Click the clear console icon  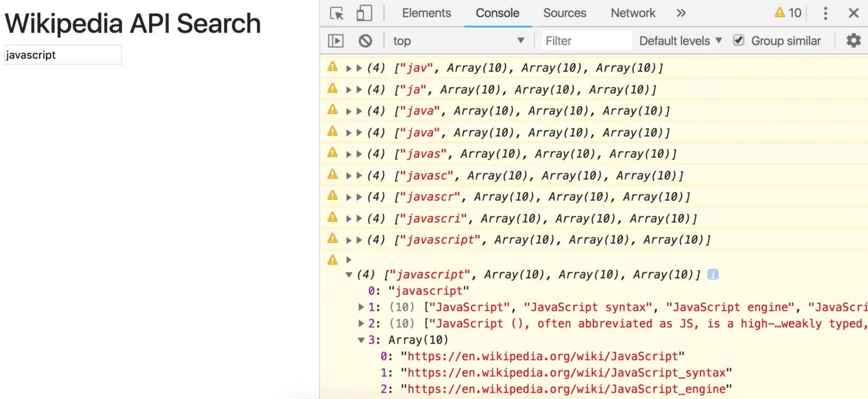366,41
